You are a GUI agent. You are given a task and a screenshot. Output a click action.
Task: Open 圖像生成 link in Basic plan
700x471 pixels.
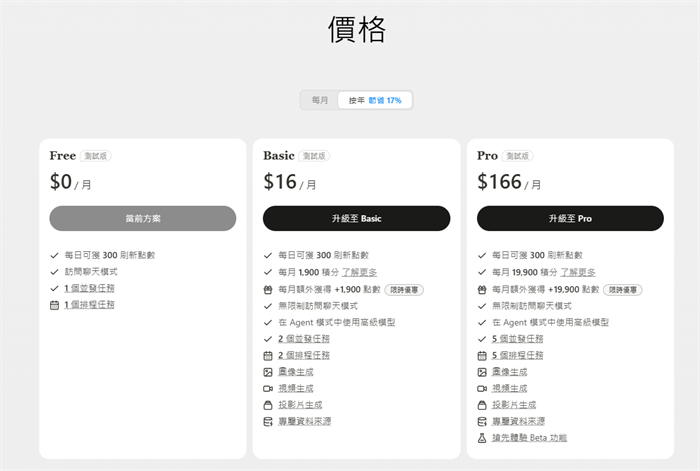[296, 372]
